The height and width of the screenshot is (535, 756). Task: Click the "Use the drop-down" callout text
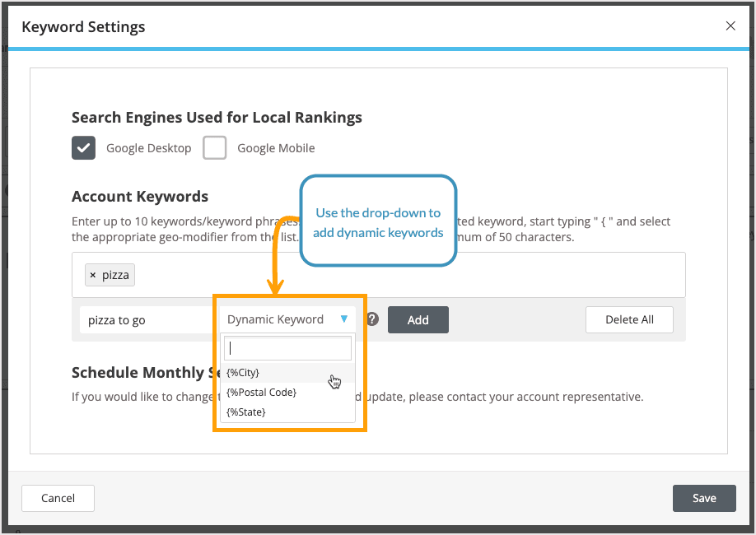tap(378, 222)
